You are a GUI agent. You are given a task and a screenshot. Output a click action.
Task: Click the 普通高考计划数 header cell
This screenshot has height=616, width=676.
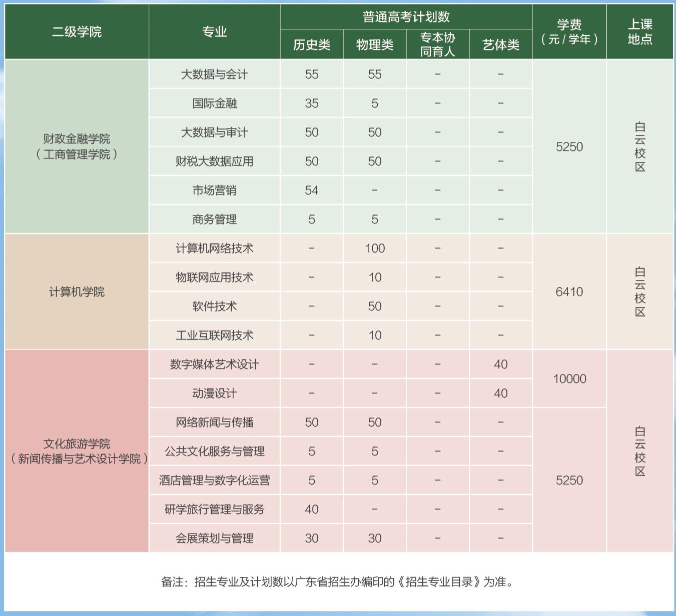406,17
